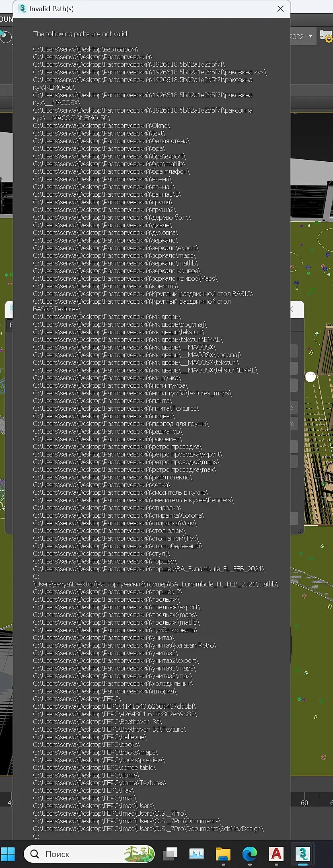Select the path ending in 'сетка\'

pos(102,485)
